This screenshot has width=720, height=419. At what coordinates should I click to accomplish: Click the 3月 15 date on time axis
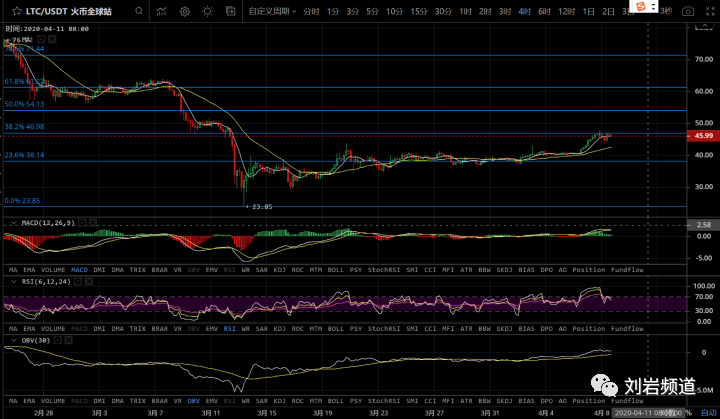[267, 413]
